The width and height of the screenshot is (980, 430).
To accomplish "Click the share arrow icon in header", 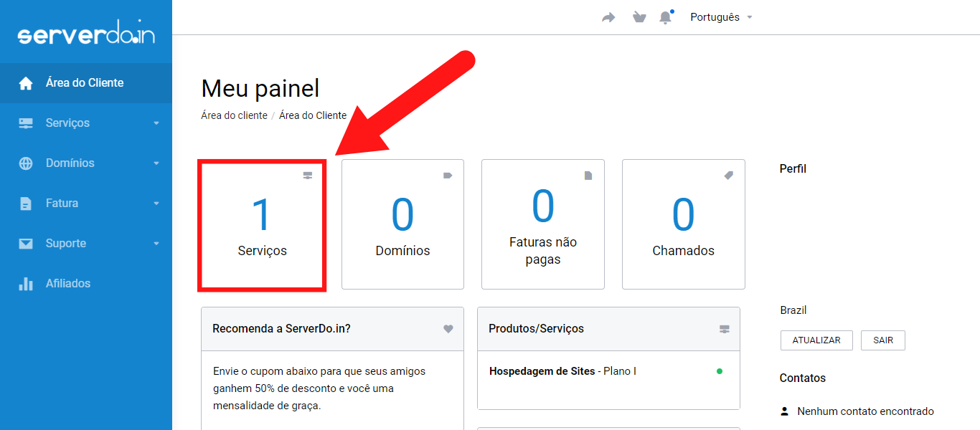I will click(608, 17).
